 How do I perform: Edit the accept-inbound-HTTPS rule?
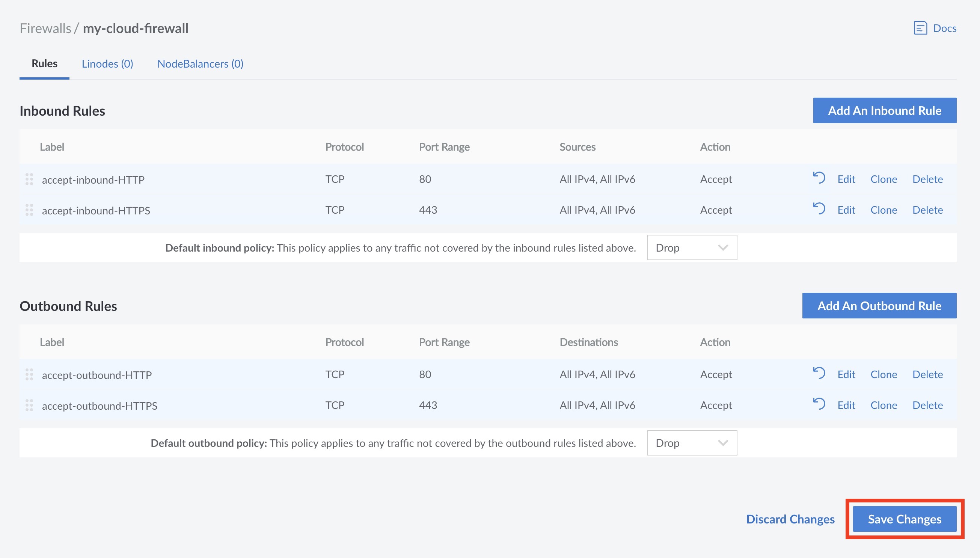pos(846,210)
